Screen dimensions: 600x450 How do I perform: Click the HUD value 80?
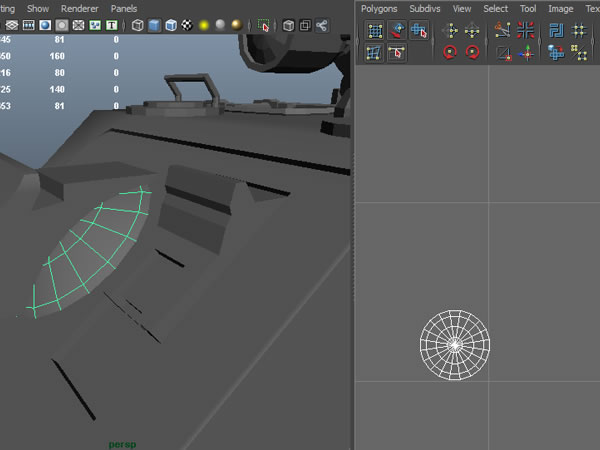[x=59, y=73]
